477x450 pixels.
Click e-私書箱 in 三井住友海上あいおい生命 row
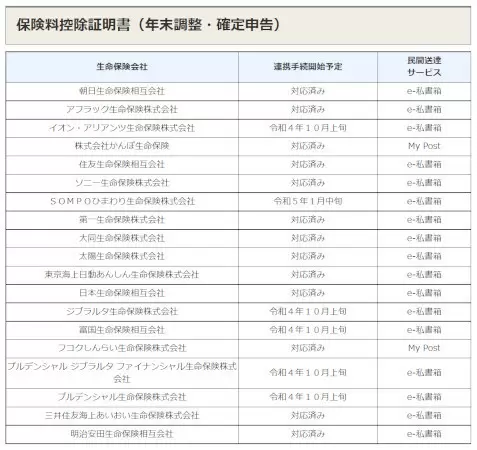[424, 415]
